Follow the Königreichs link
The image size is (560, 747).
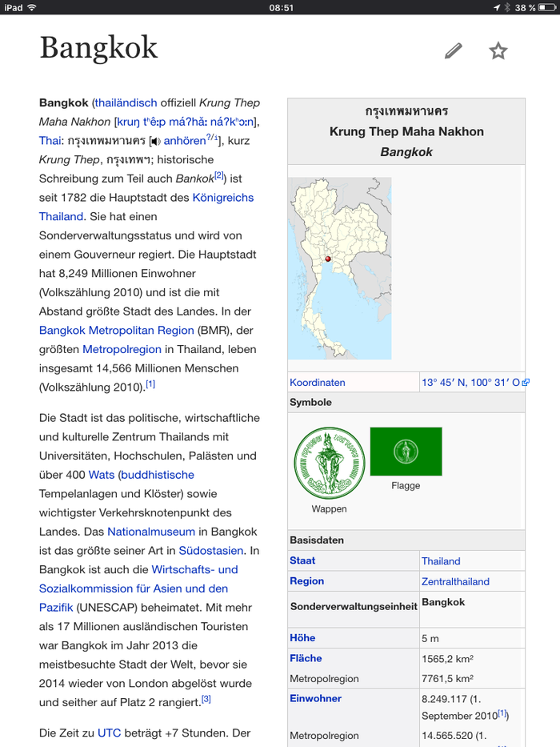pyautogui.click(x=223, y=198)
